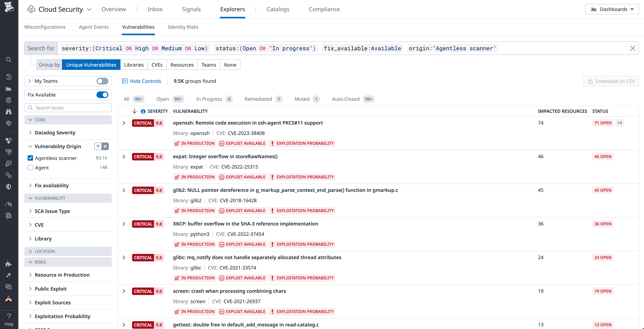
Task: Select the security shield icon in sidebar
Action: 9,186
